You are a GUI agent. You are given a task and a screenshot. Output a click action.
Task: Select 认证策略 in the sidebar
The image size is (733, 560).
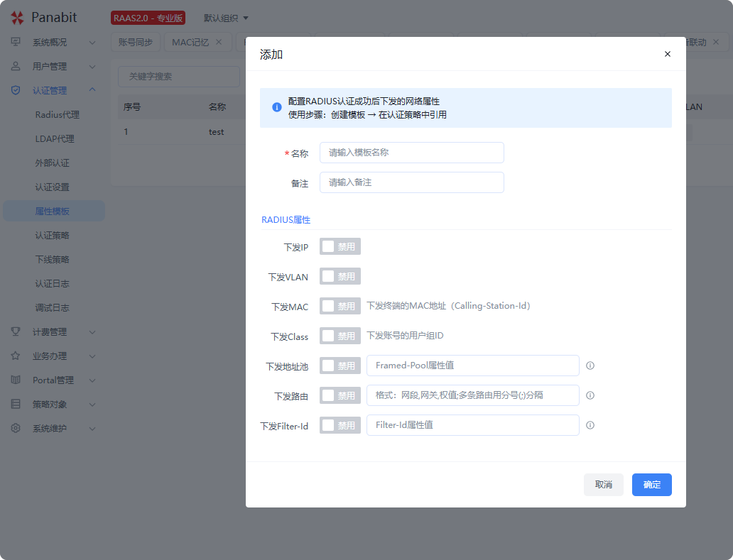tap(52, 236)
